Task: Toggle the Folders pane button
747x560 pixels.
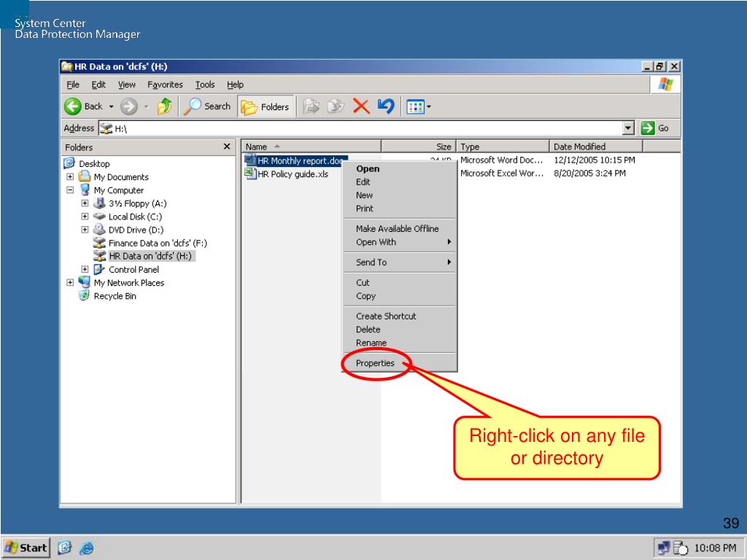Action: (266, 107)
